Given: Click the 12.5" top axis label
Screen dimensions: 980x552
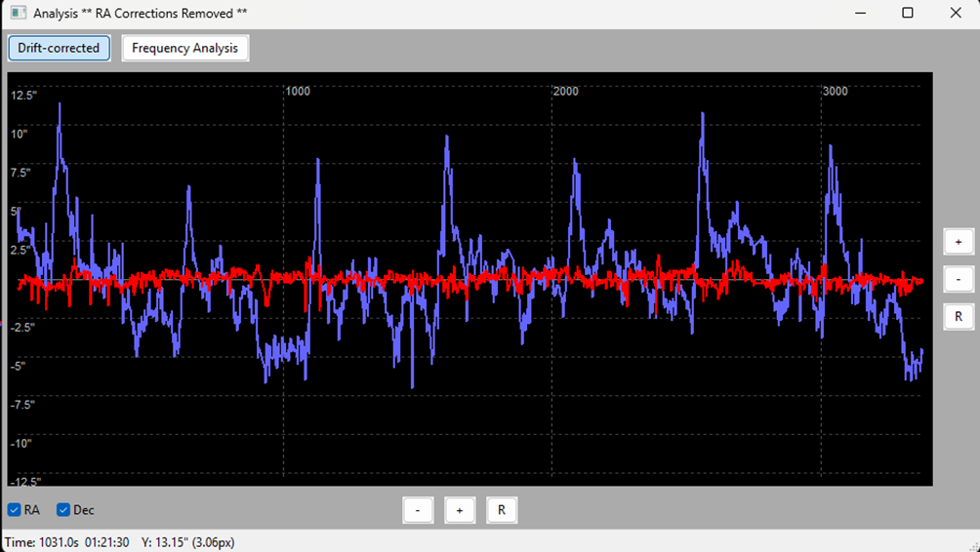Looking at the screenshot, I should (x=23, y=96).
